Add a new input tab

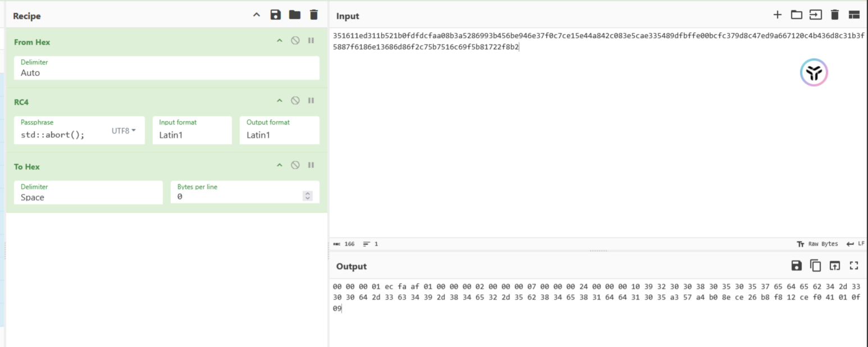(777, 15)
